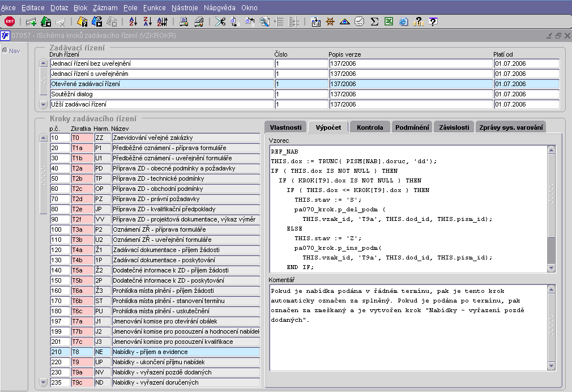Image resolution: width=572 pixels, height=392 pixels.
Task: Select the Nav radio button
Action: (5, 51)
